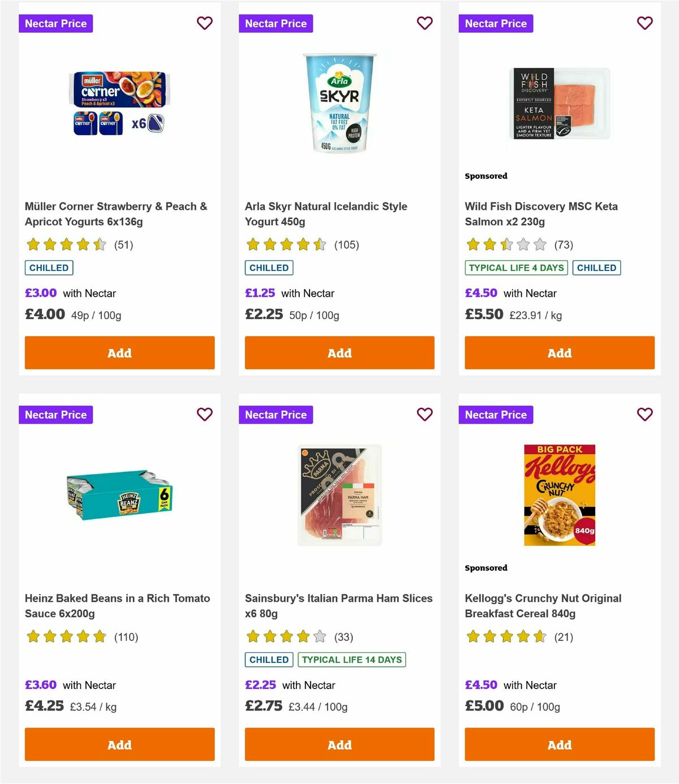This screenshot has height=784, width=679.
Task: Click the Sponsored label under Keta Salmon
Action: click(485, 176)
